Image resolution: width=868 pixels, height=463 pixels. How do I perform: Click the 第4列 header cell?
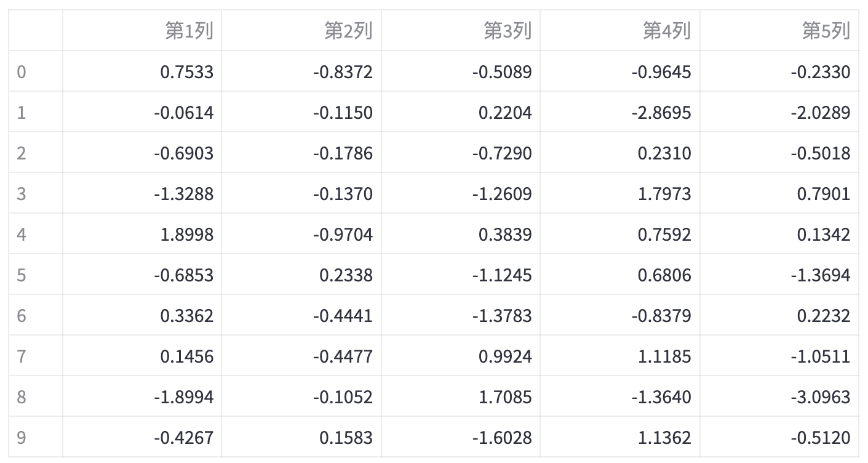pos(620,31)
